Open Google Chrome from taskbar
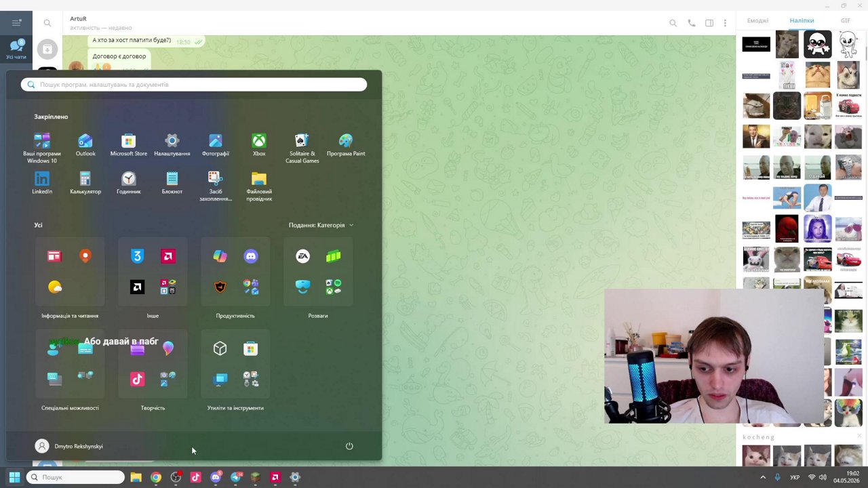This screenshot has width=868, height=488. [156, 477]
